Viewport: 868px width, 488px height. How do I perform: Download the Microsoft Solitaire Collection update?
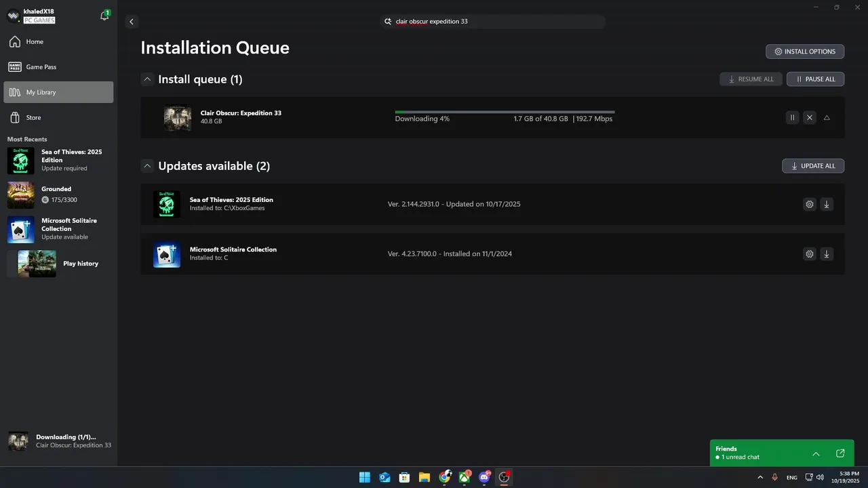(x=827, y=254)
